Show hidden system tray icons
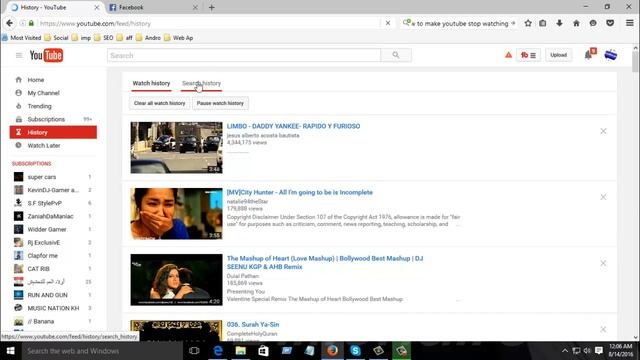The width and height of the screenshot is (640, 360). [565, 351]
